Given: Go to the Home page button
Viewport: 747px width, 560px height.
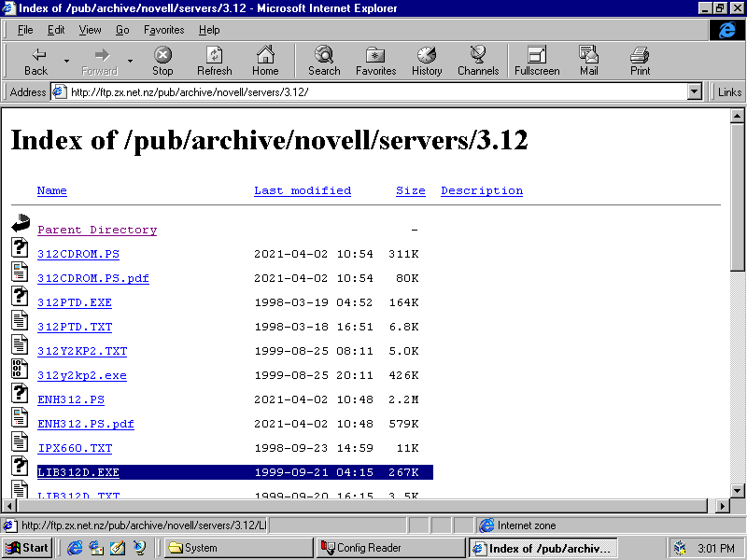Looking at the screenshot, I should [x=265, y=61].
